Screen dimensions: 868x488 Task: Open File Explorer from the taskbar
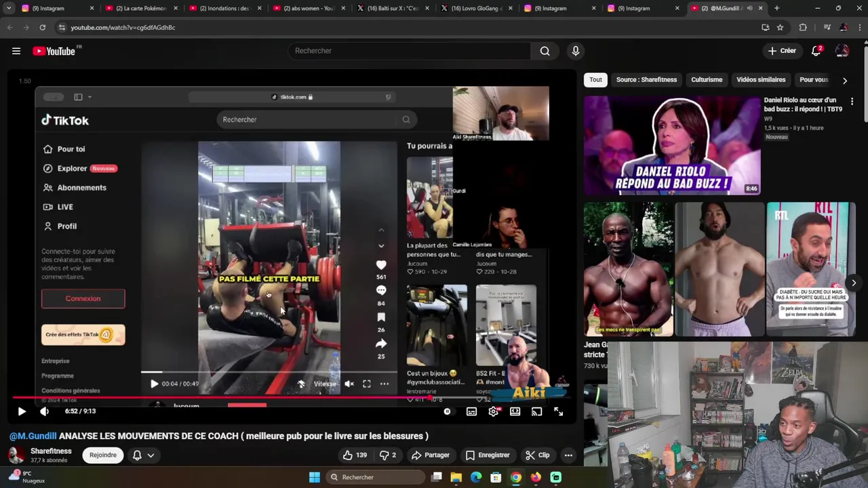pos(456,477)
